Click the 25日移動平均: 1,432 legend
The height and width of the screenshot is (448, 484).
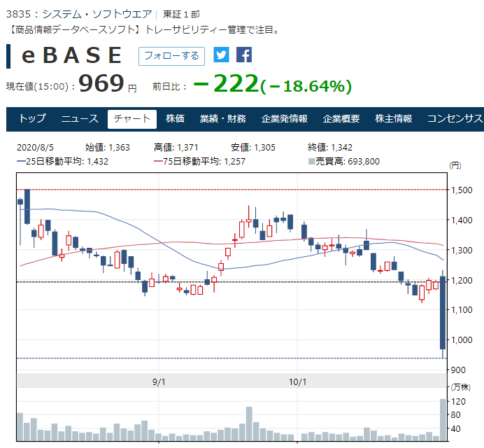coord(63,161)
